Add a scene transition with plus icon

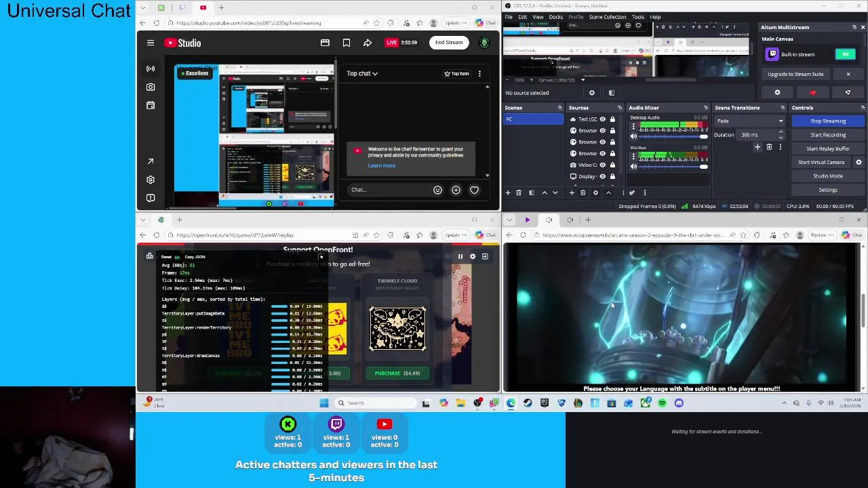pos(757,147)
